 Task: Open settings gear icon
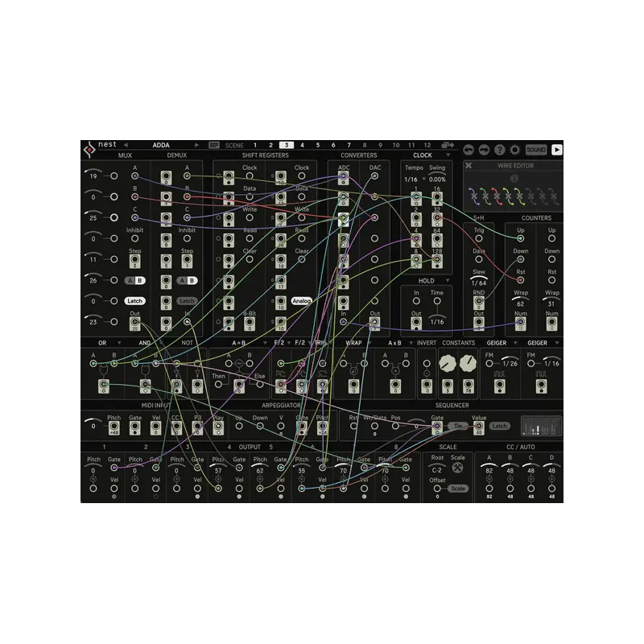tap(514, 150)
